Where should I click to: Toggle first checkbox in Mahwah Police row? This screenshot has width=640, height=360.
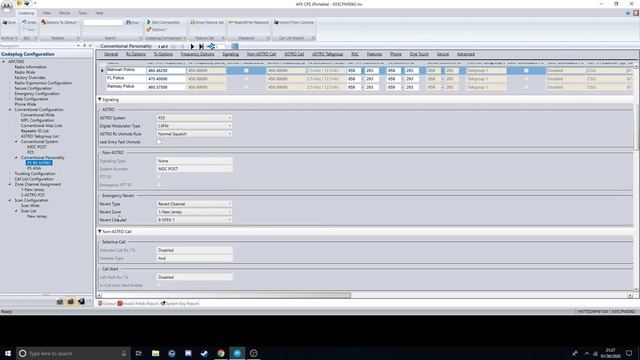[246, 71]
